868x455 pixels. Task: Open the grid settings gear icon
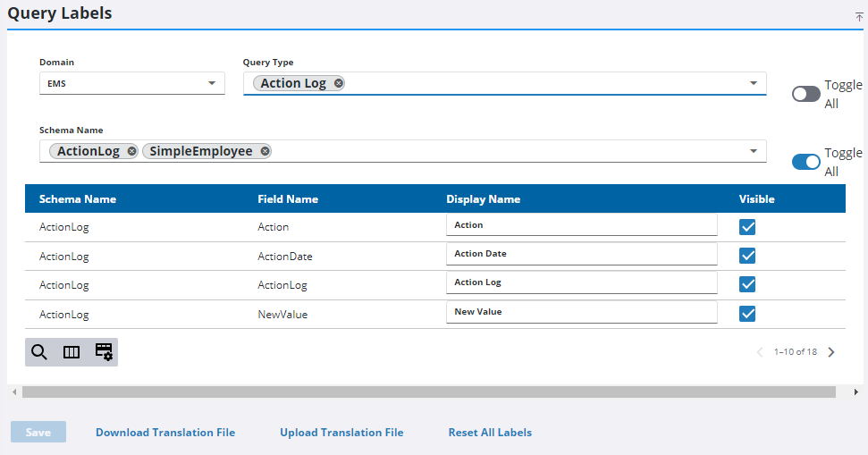[104, 352]
